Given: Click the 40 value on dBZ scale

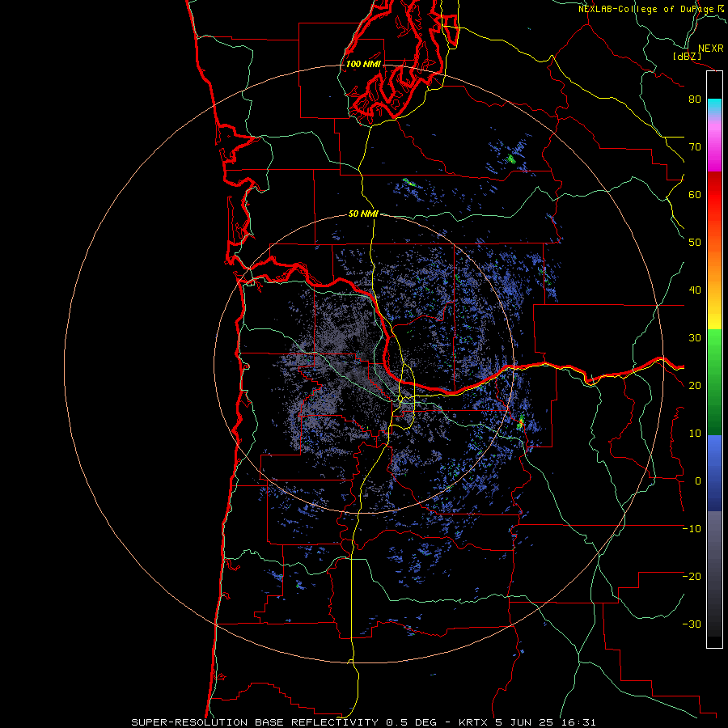Looking at the screenshot, I should coord(695,290).
